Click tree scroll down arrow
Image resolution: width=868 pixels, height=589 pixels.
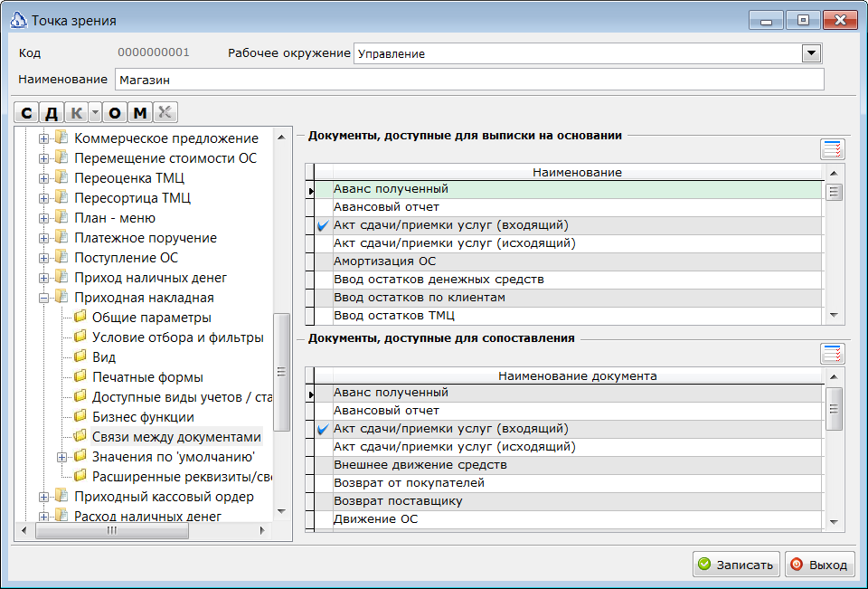click(281, 511)
